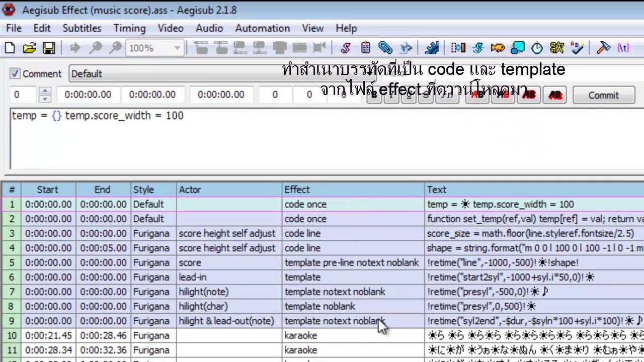The image size is (644, 362).
Task: Open the Default style dropdown
Action: point(221,73)
